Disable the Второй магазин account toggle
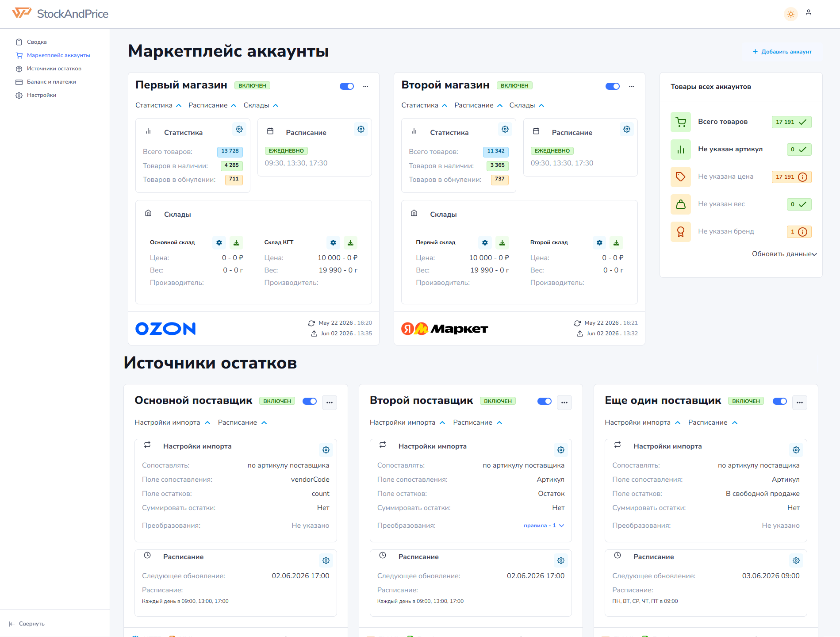 (613, 86)
